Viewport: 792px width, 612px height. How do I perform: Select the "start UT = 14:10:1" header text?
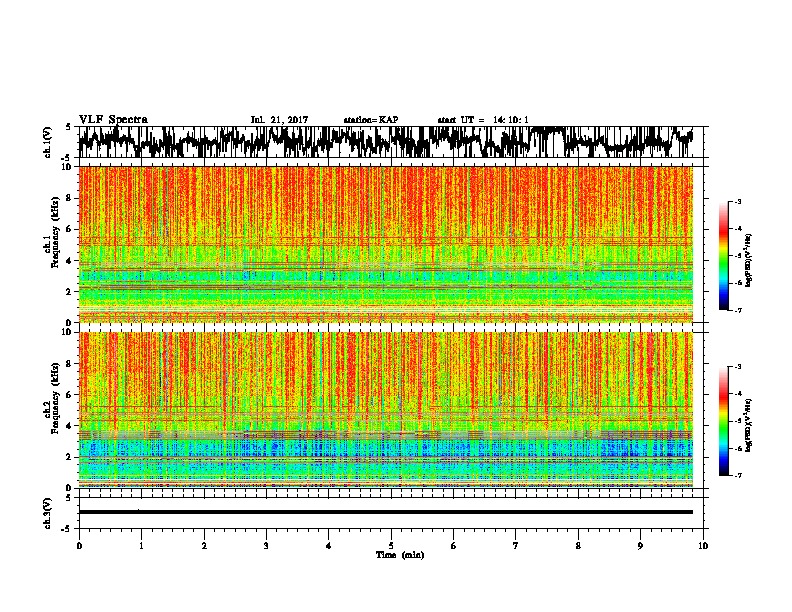point(483,120)
